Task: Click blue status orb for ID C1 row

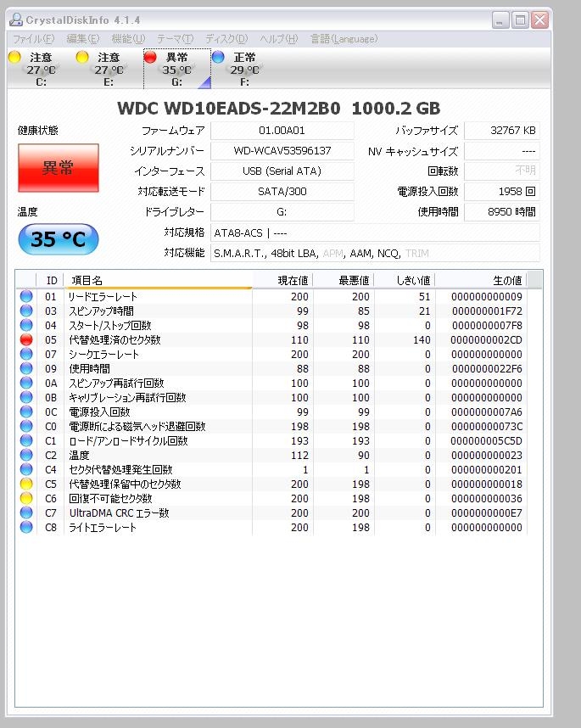Action: pos(26,440)
